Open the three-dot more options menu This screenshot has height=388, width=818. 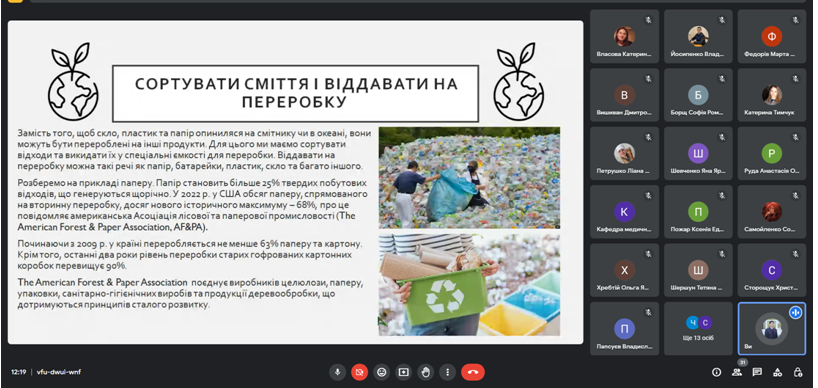[448, 372]
